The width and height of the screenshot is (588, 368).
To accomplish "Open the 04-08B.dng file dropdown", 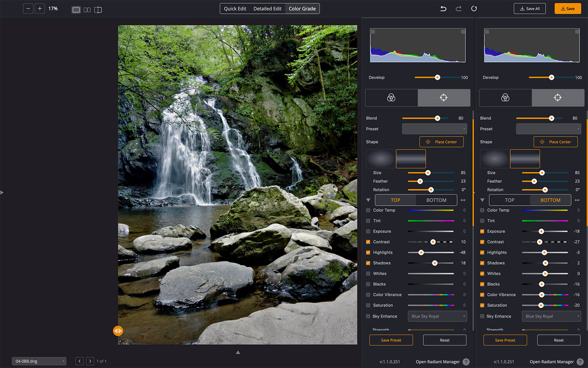I will 39,361.
